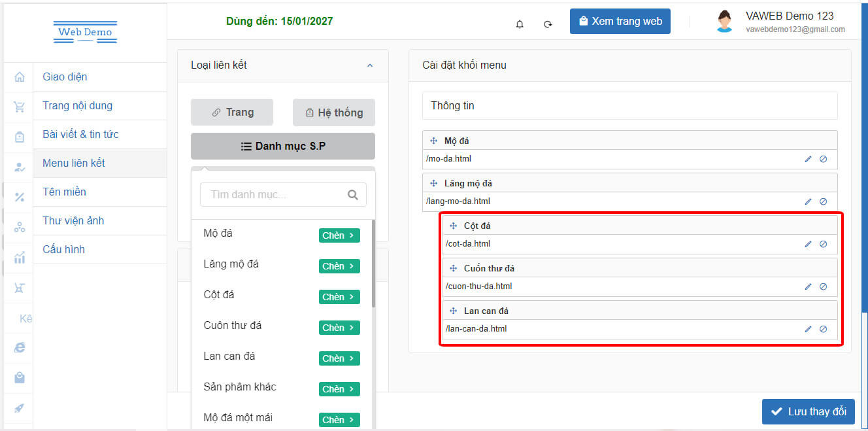Collapse the Loại liên kết panel
The height and width of the screenshot is (431, 868).
pyautogui.click(x=370, y=65)
